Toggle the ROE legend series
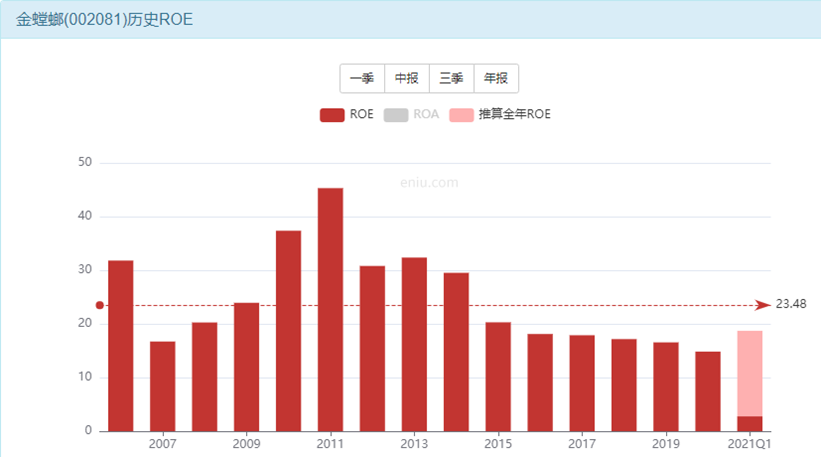The height and width of the screenshot is (457, 821). point(347,114)
